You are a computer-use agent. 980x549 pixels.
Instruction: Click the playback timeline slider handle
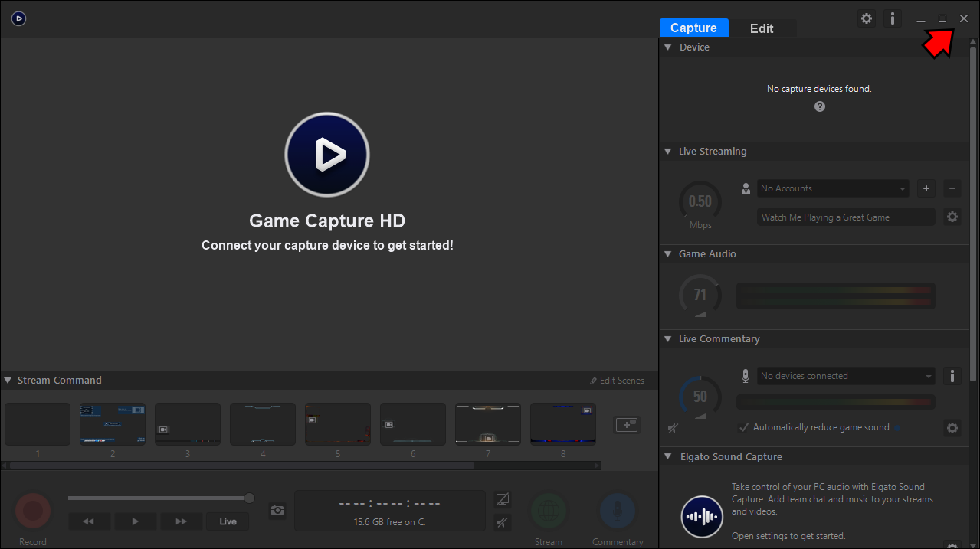click(249, 498)
